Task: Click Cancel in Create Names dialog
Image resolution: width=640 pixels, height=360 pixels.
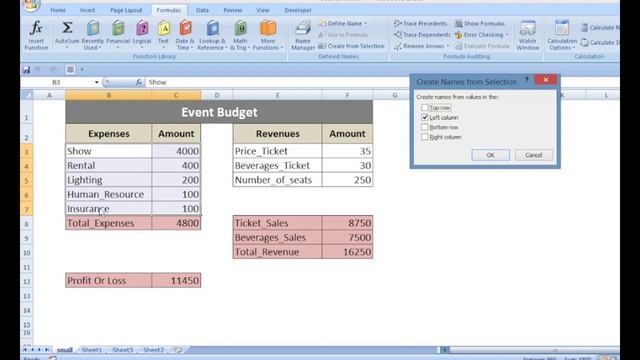Action: [533, 155]
